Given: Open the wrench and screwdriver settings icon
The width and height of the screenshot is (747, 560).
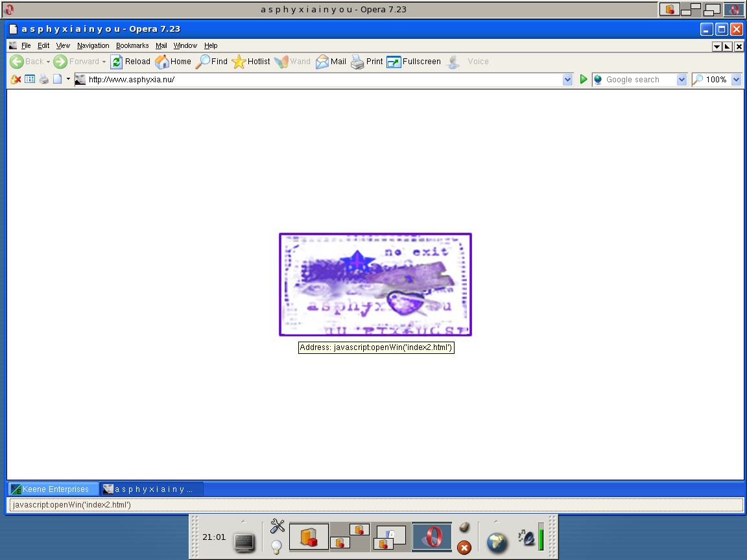Looking at the screenshot, I should click(x=278, y=526).
